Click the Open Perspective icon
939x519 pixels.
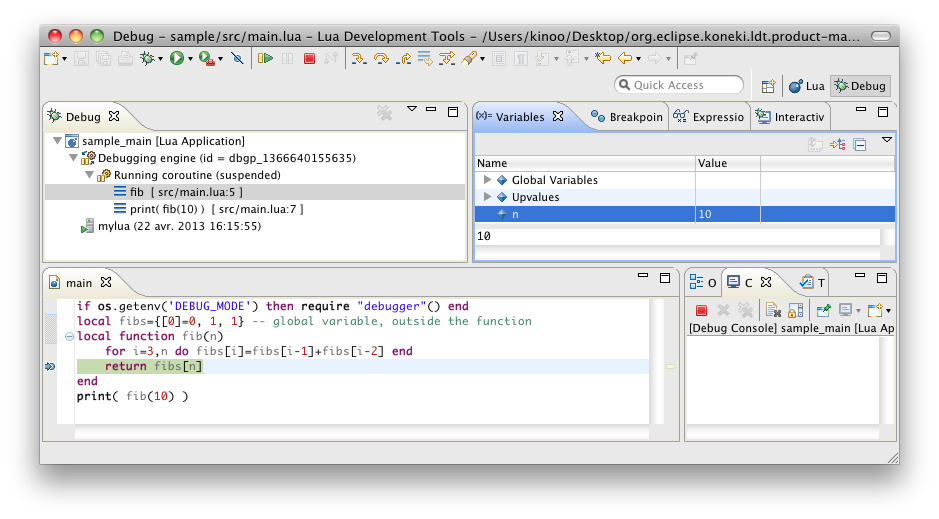point(769,86)
